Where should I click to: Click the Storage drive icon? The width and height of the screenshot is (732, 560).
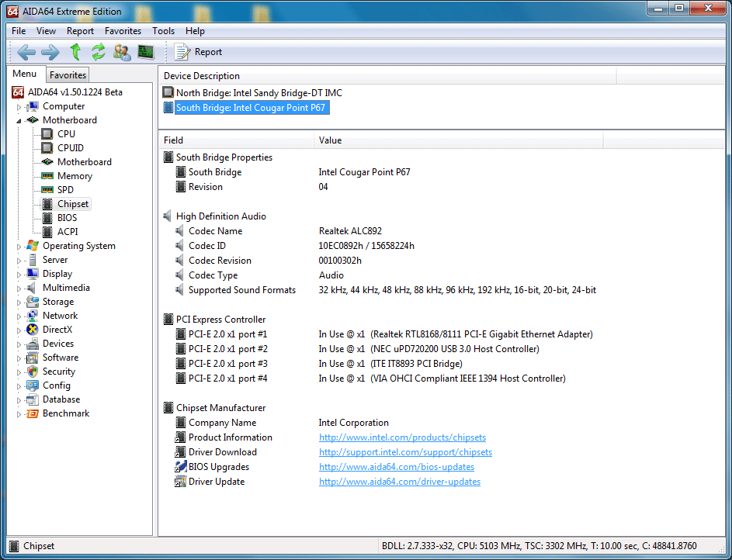pos(33,302)
